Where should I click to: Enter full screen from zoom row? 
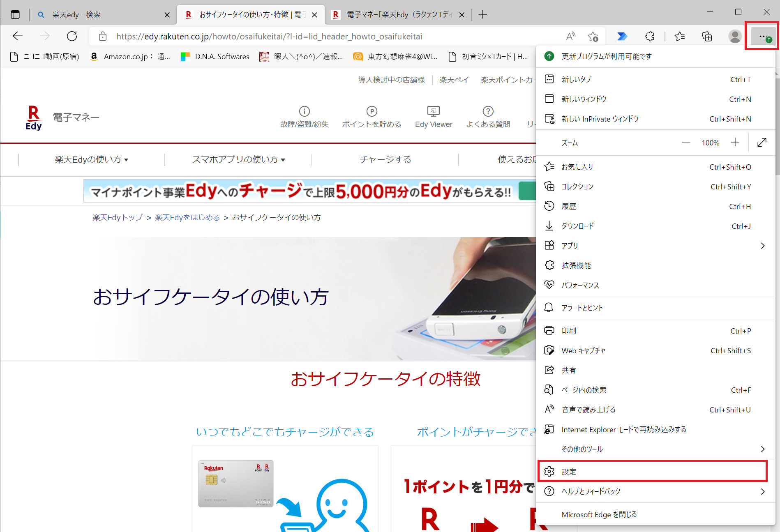(x=762, y=143)
